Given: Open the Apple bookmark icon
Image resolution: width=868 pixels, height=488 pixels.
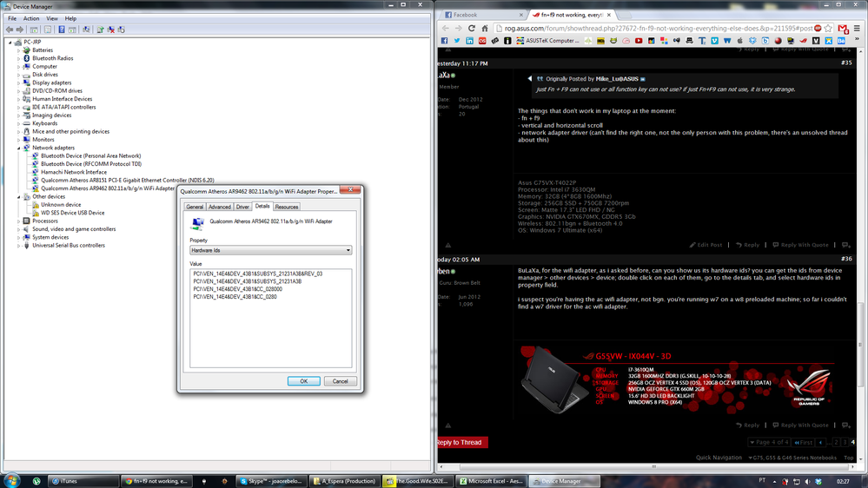Looking at the screenshot, I should tap(739, 41).
